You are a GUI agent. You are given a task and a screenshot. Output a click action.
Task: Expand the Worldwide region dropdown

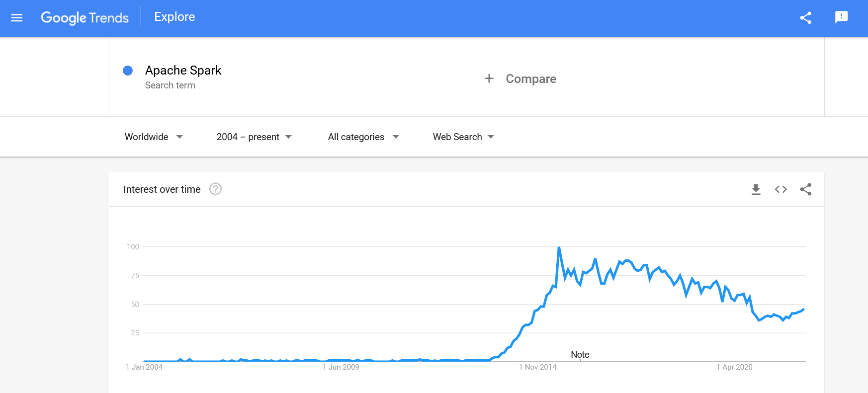coord(154,137)
